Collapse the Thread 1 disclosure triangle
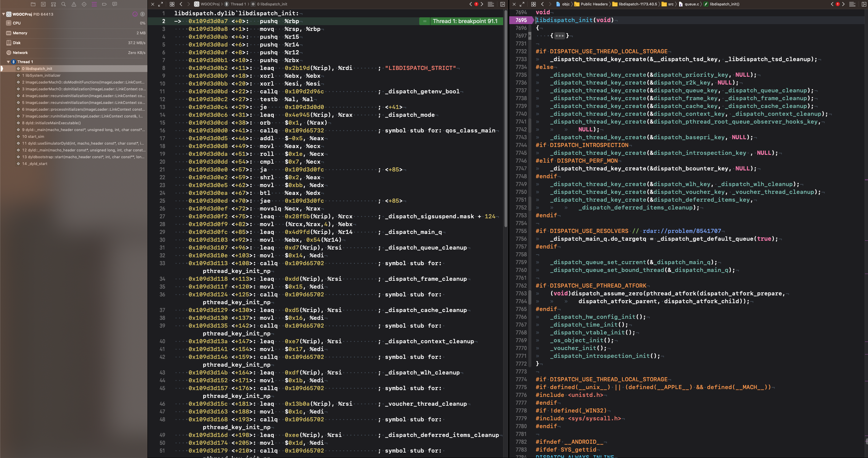 (8, 62)
